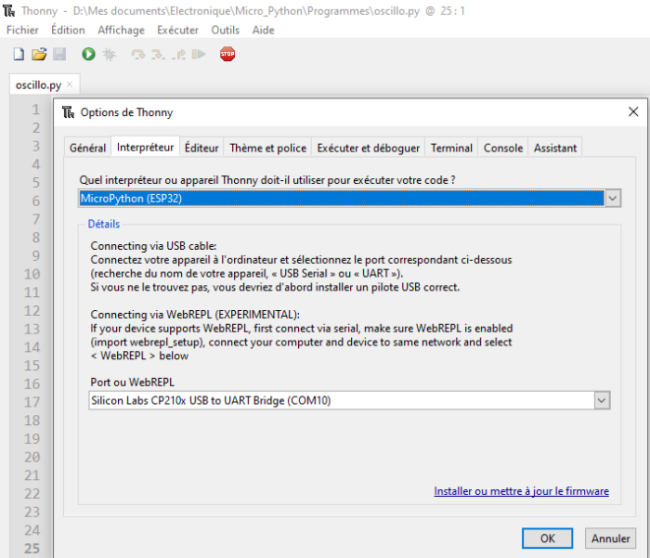Click the 'Connecting via USB cable:' text
The height and width of the screenshot is (558, 650).
[153, 246]
